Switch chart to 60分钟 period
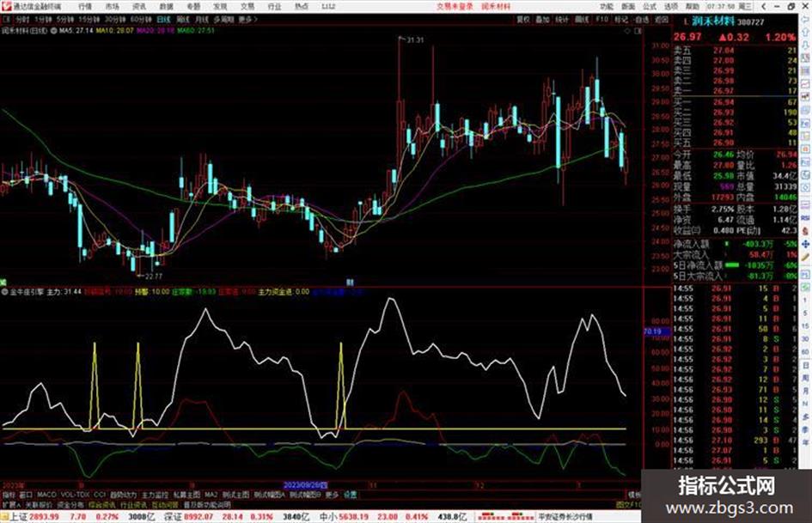The height and width of the screenshot is (523, 812). pos(141,19)
